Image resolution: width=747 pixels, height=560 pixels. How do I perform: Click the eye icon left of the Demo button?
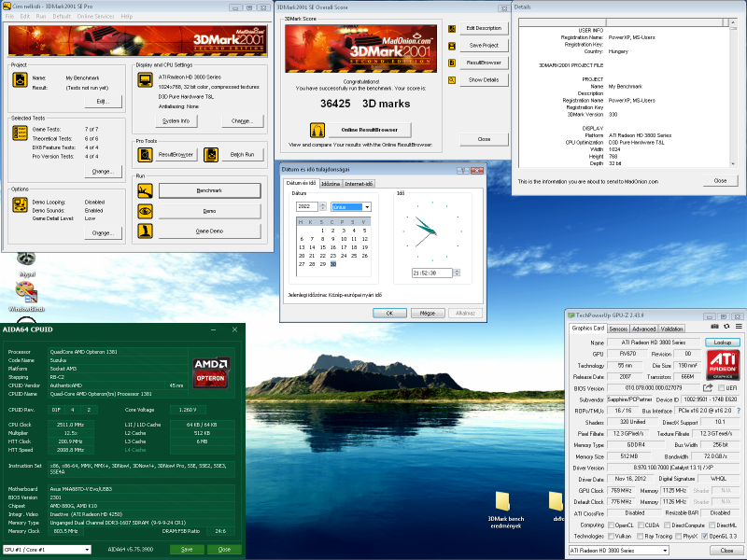click(x=146, y=211)
